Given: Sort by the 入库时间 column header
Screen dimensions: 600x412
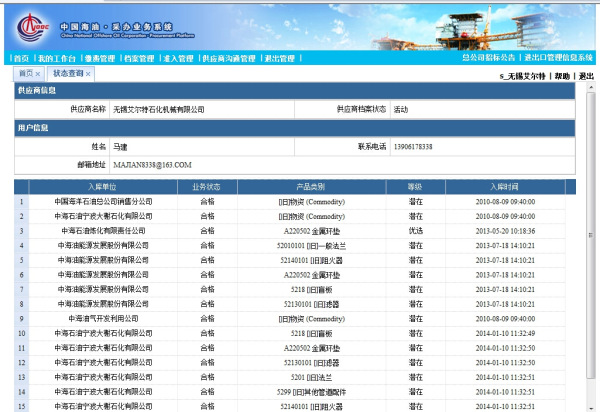Looking at the screenshot, I should click(504, 186).
